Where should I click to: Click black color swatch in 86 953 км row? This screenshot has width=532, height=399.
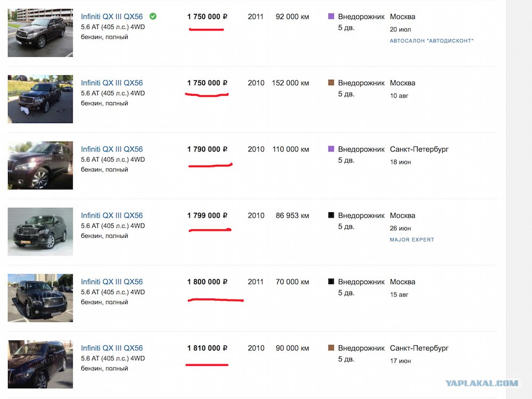pyautogui.click(x=331, y=215)
